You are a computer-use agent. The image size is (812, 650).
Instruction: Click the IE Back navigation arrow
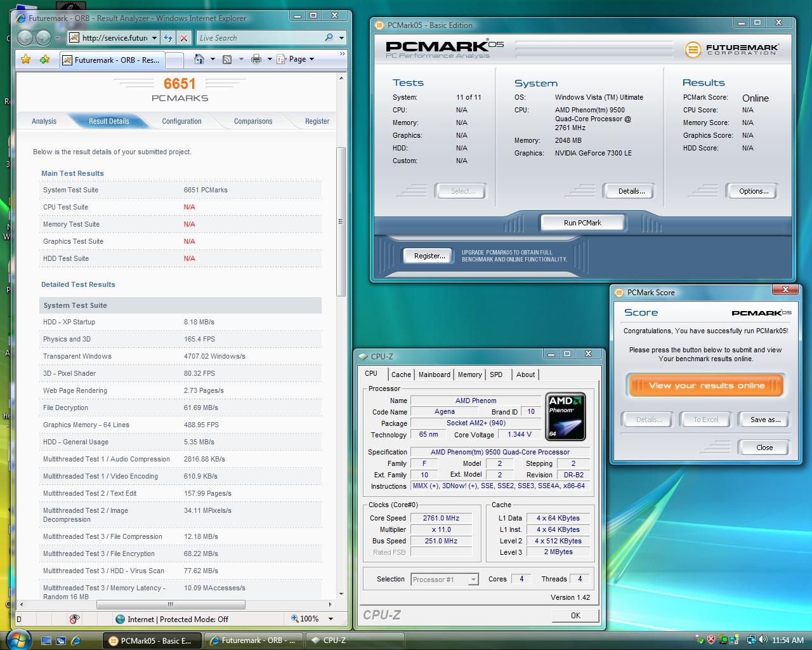coord(25,37)
